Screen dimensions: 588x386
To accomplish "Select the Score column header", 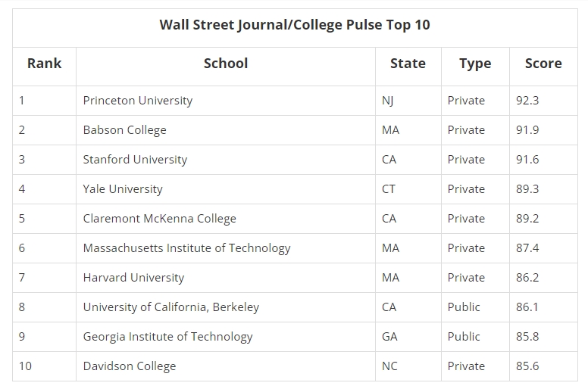I will (543, 64).
